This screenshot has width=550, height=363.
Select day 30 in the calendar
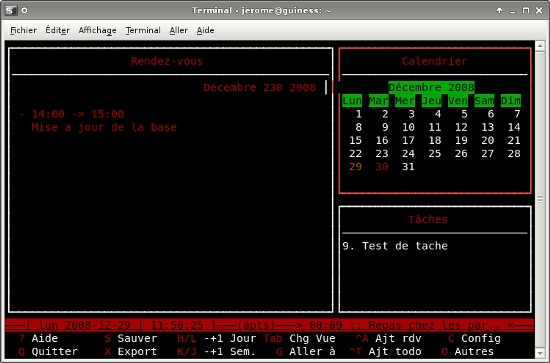click(x=382, y=167)
